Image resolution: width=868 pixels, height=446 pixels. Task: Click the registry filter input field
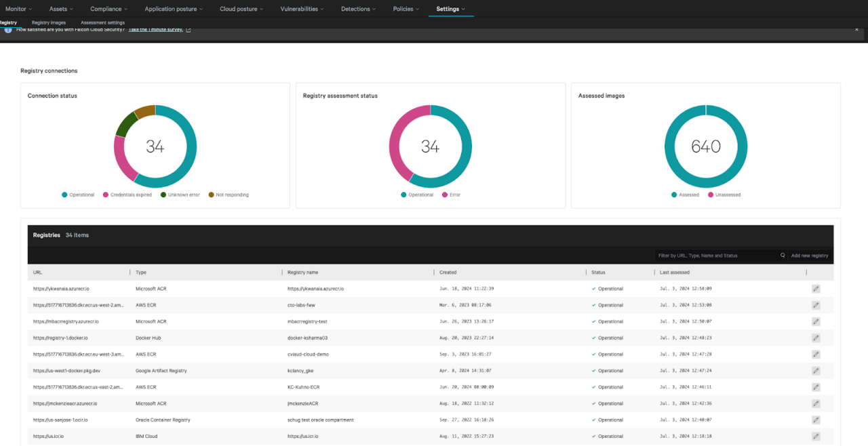coord(715,256)
